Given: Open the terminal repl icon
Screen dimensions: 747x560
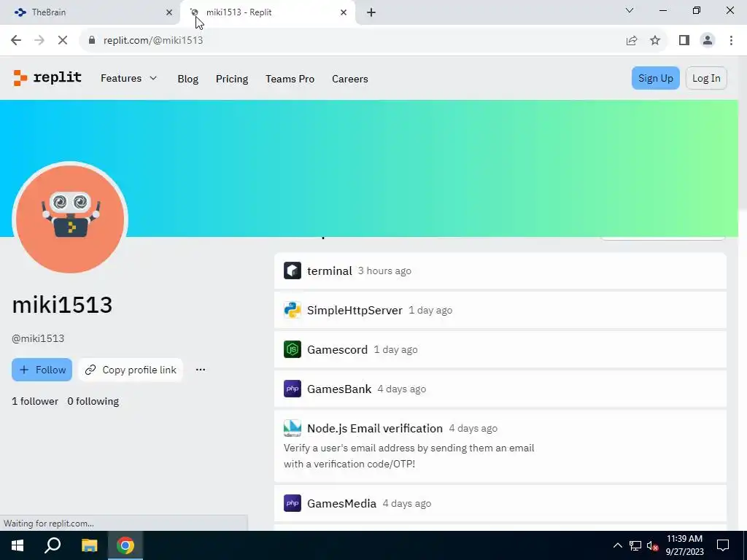Looking at the screenshot, I should pyautogui.click(x=292, y=271).
